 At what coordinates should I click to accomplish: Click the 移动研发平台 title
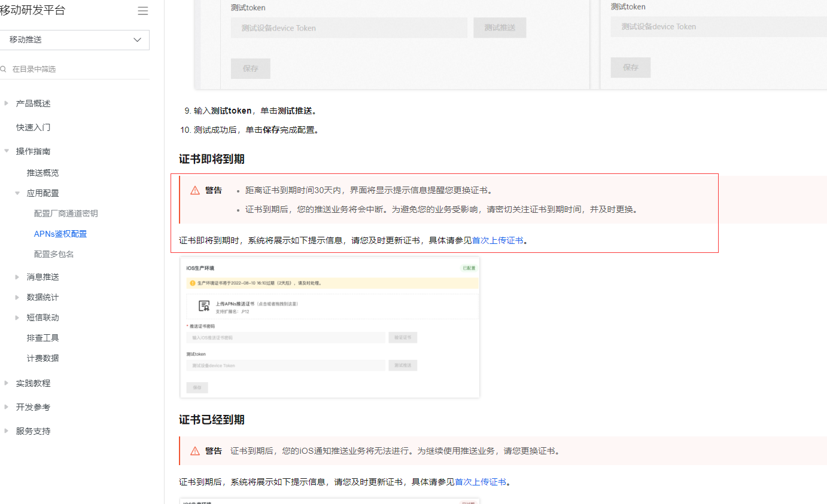coord(33,10)
